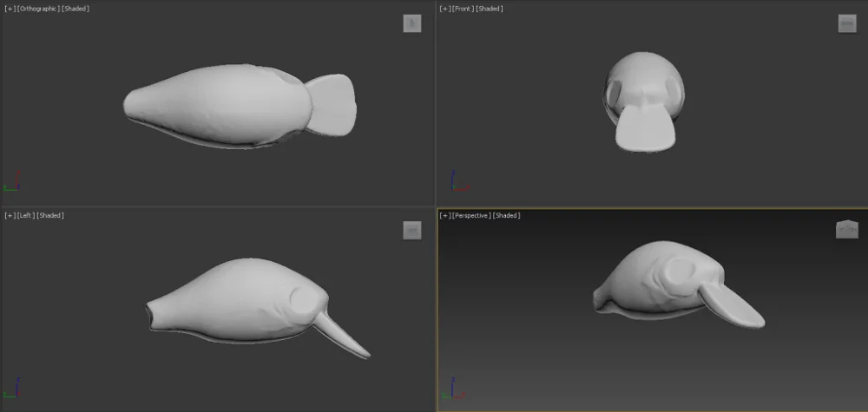
Task: Open the [Orthographic] view label menu
Action: coord(38,9)
